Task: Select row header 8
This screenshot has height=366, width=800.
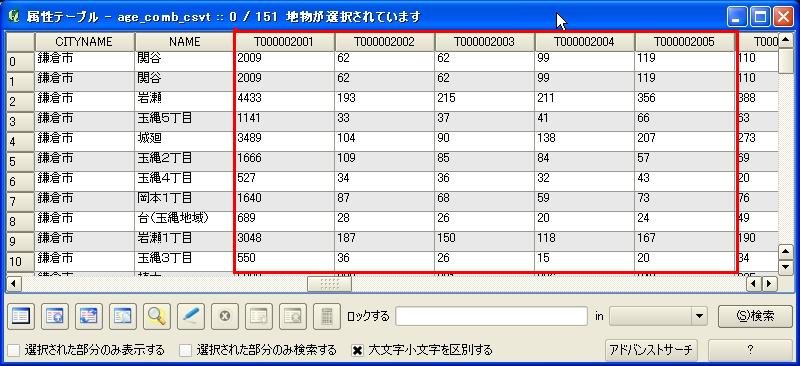Action: click(20, 221)
